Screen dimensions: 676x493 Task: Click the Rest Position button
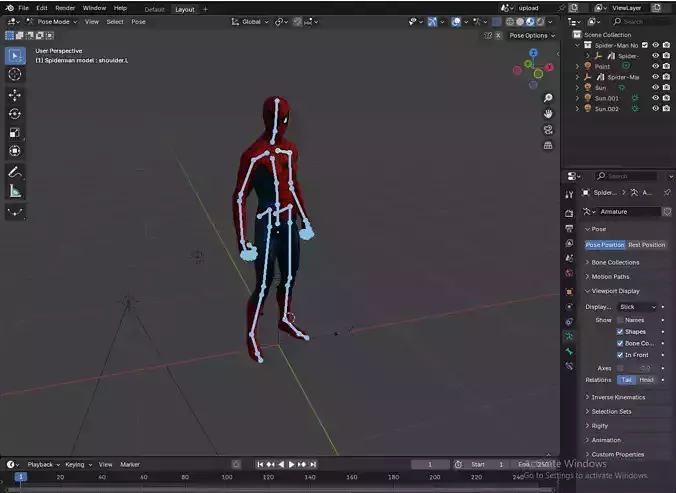(x=647, y=244)
